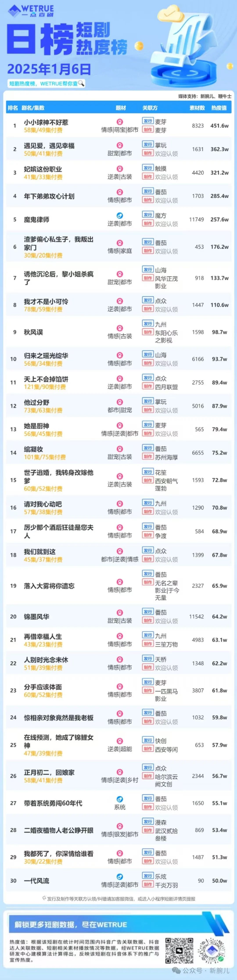
Task: Click the 欢迎认领 link for 我们就到这
Action: pos(166,559)
